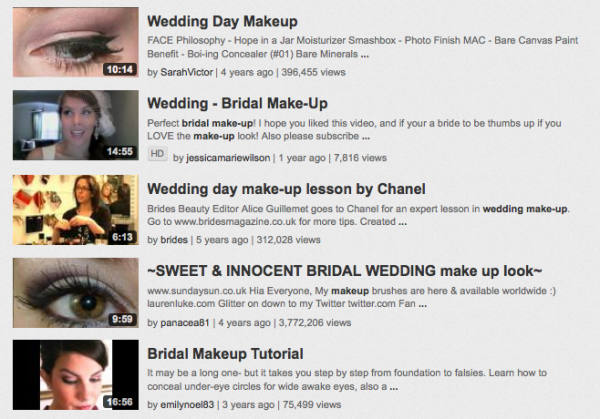Open the Wedding - Bridal Make-Up video thumbnail
The image size is (600, 419).
pos(76,125)
